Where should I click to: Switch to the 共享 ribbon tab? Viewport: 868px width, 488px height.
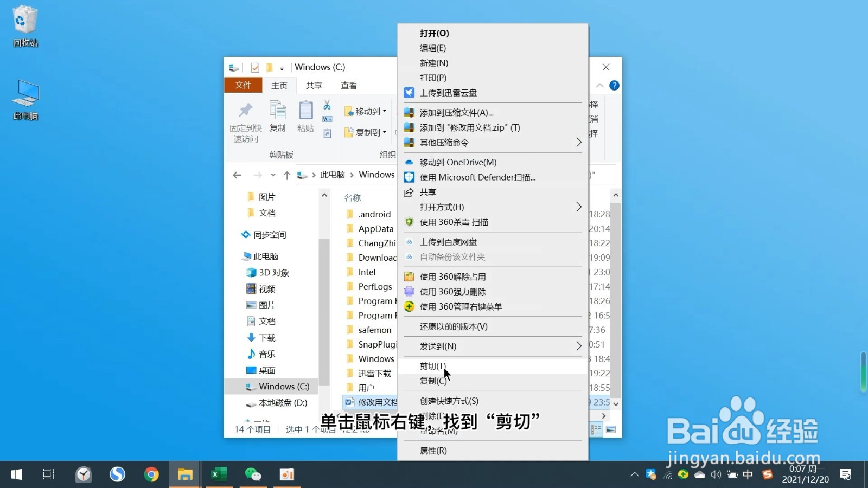click(314, 86)
